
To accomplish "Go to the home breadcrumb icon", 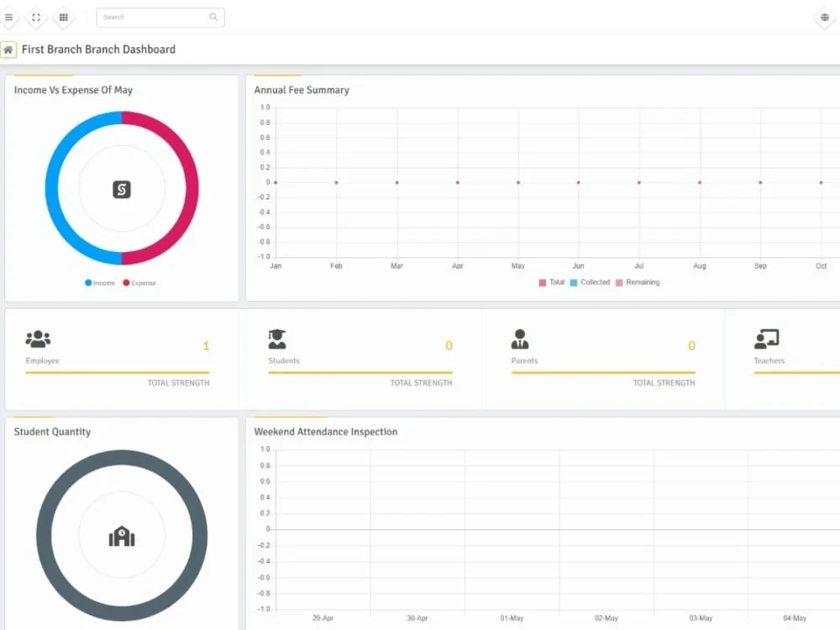I will pos(8,50).
